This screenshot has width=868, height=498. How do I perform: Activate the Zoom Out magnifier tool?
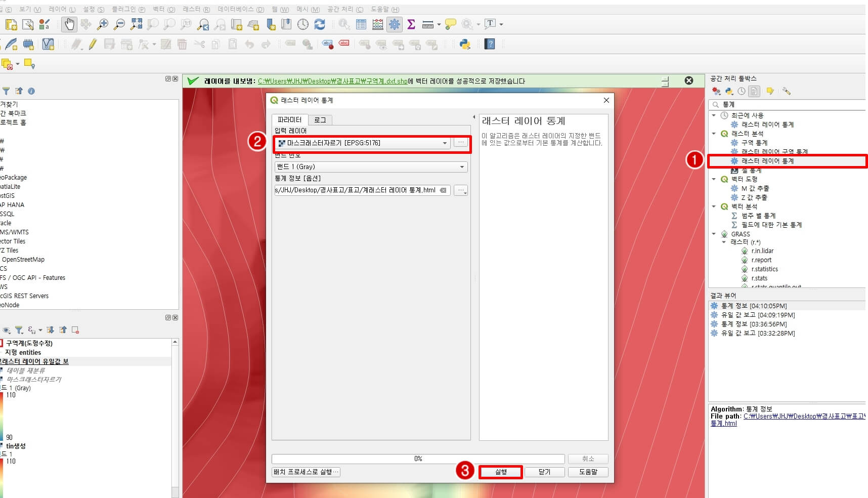click(119, 24)
